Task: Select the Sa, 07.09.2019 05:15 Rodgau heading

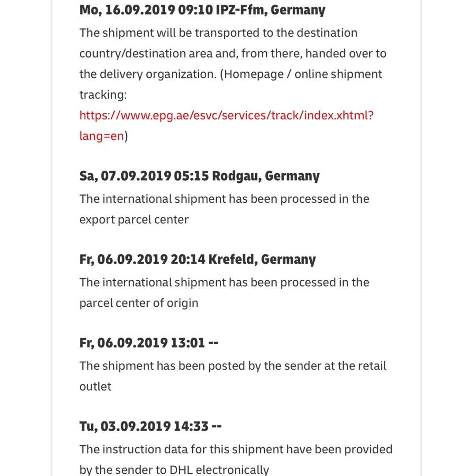Action: coord(199,176)
